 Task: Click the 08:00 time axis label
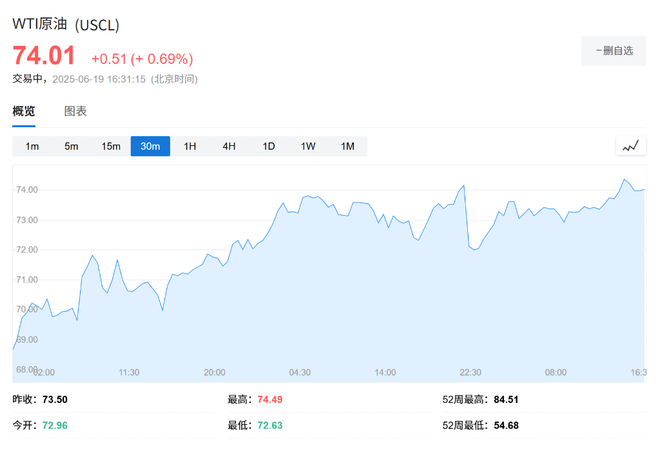click(x=556, y=373)
